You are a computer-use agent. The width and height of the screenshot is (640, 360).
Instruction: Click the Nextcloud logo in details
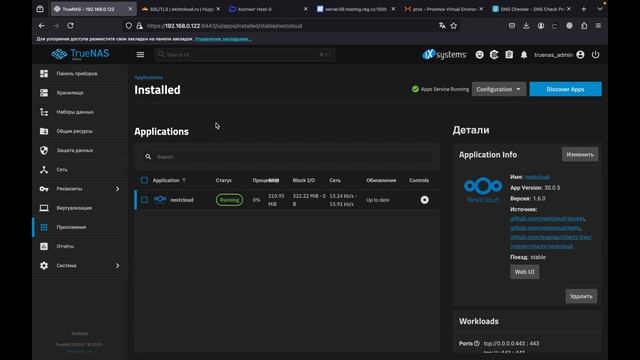pyautogui.click(x=483, y=189)
